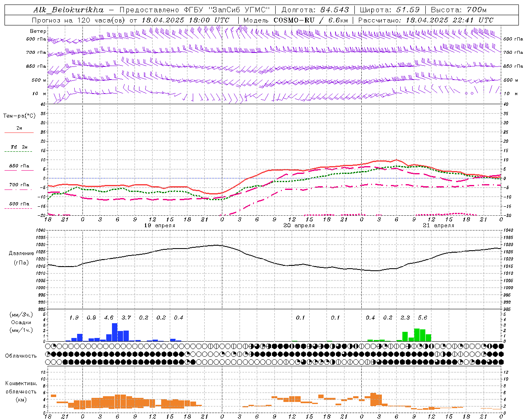Click the 21 апреля date label
This screenshot has width=525, height=420.
(438, 226)
